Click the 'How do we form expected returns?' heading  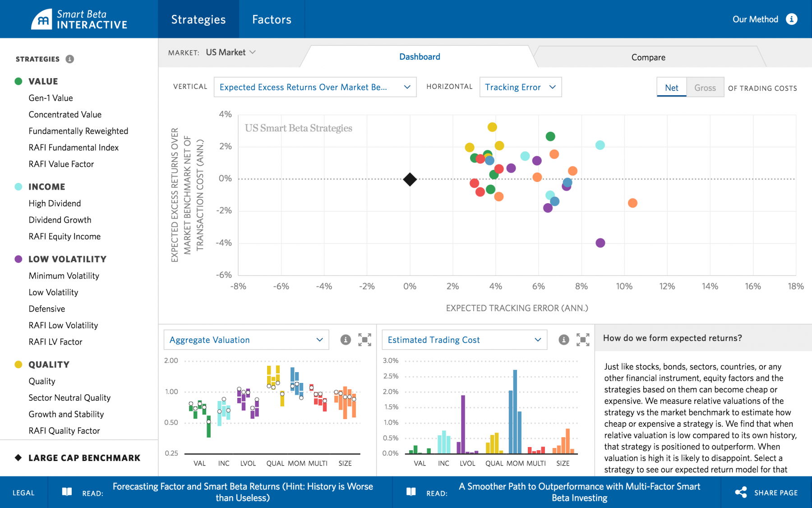(672, 338)
